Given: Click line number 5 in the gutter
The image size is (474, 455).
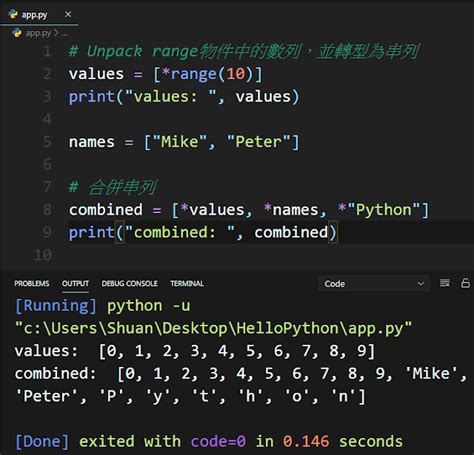Looking at the screenshot, I should [47, 142].
